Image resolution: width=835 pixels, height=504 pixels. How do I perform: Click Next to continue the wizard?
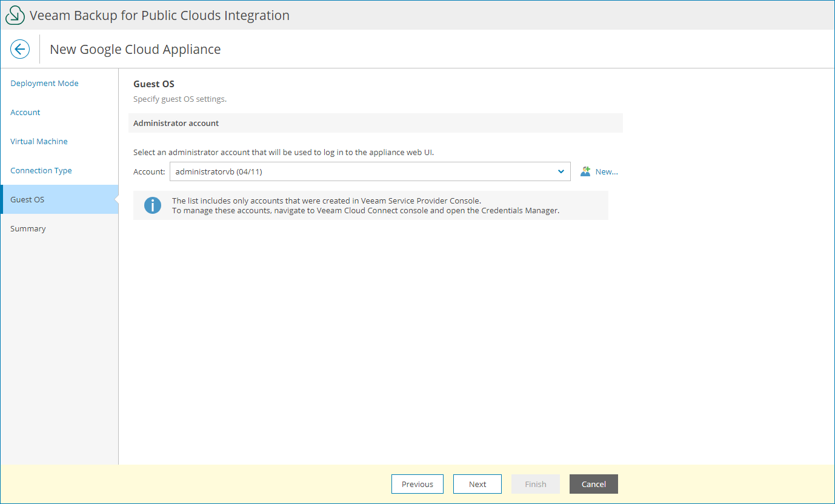[x=477, y=484]
